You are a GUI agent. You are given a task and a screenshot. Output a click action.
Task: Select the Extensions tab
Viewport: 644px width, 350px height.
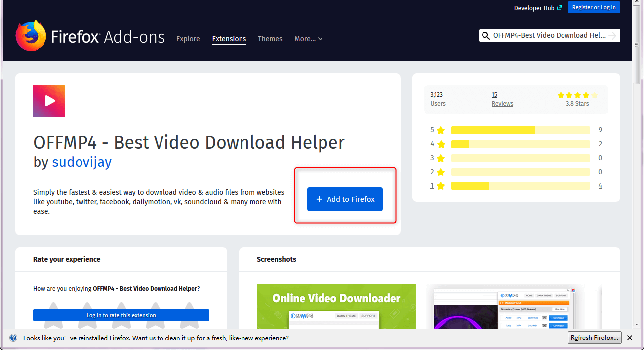pos(229,39)
